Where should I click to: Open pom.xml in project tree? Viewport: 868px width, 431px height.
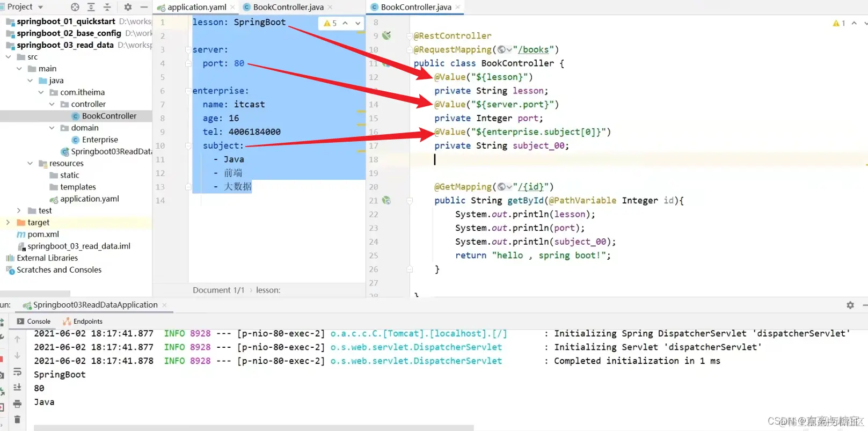43,234
